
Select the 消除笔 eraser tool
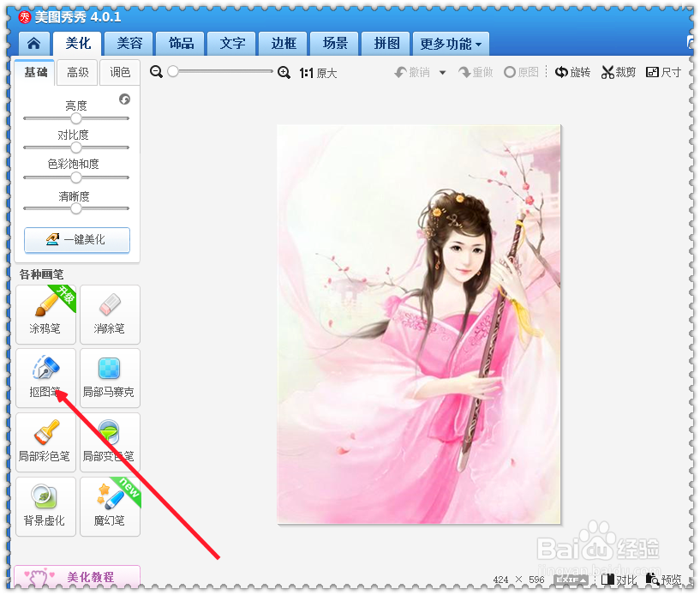point(110,315)
